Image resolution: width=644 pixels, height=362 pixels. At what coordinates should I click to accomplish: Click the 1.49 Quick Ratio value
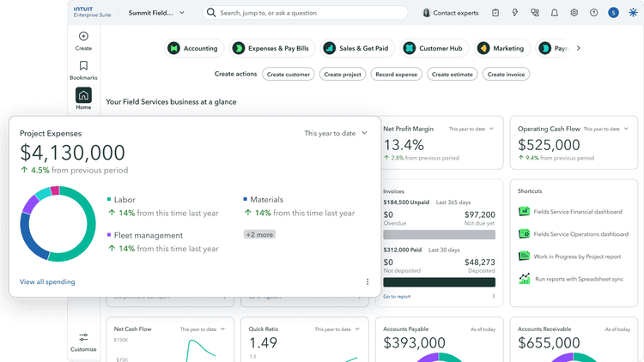263,343
